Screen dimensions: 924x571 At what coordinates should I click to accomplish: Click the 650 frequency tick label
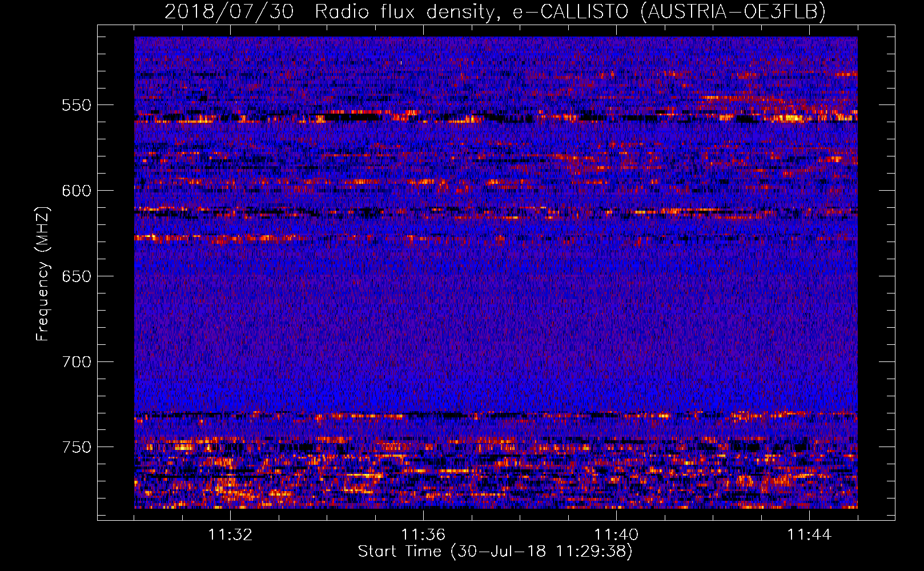click(77, 276)
